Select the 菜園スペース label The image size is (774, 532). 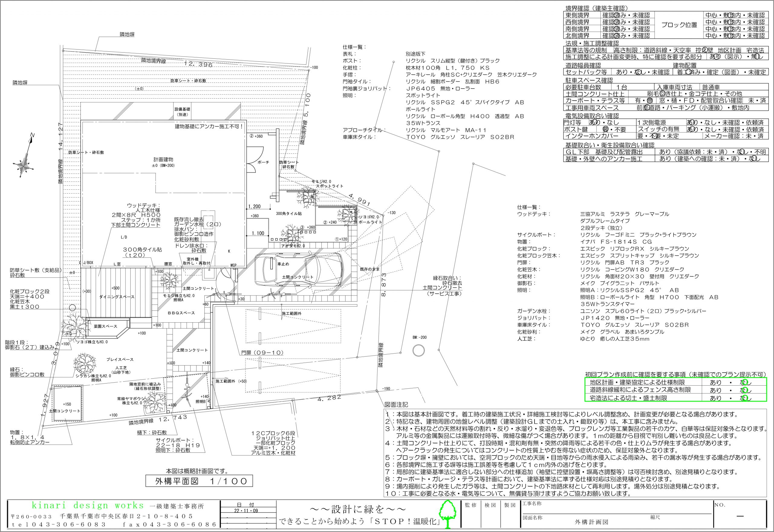(x=105, y=326)
